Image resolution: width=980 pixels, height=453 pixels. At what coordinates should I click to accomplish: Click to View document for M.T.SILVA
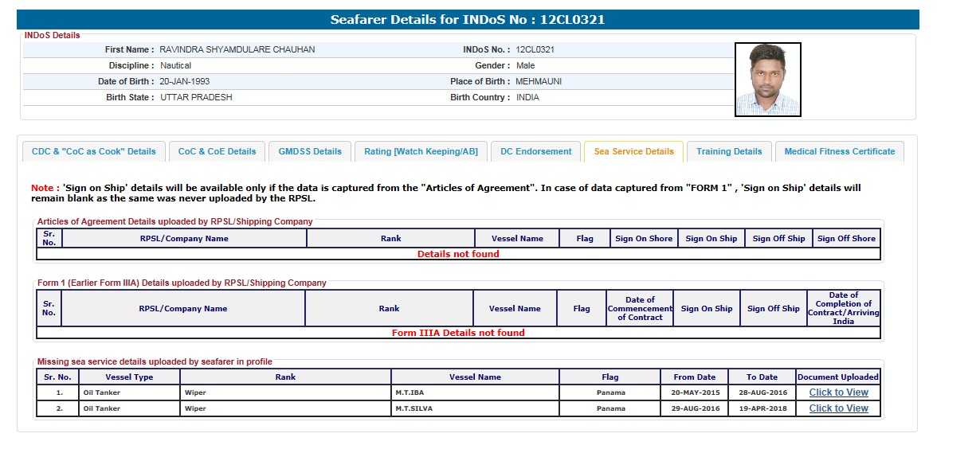(x=838, y=408)
